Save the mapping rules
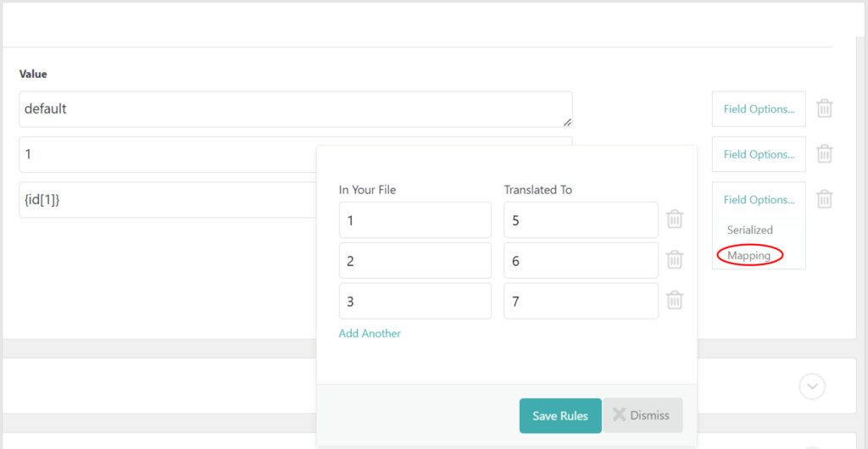Viewport: 868px width, 449px height. click(560, 416)
